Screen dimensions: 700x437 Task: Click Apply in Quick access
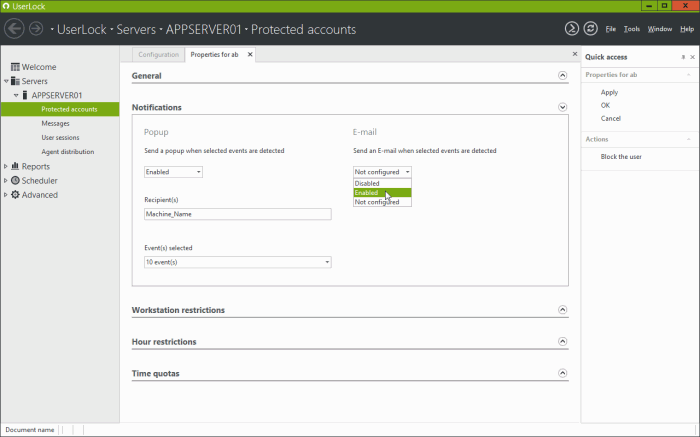609,92
